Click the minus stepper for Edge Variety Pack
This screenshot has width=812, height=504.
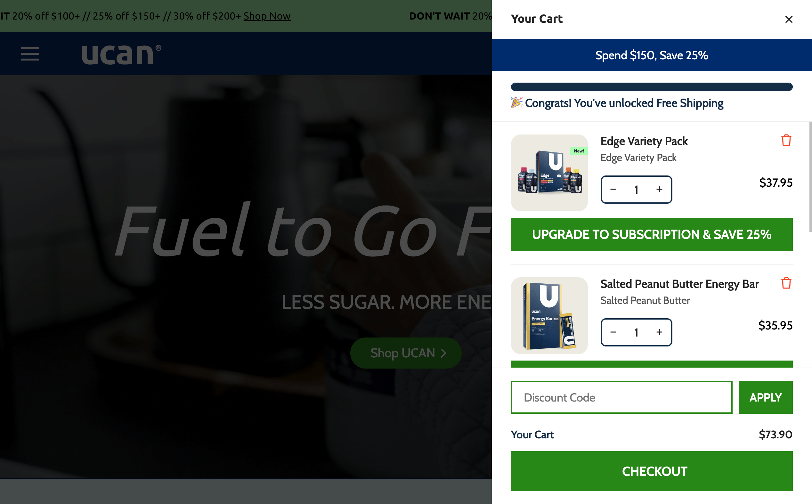(x=613, y=189)
